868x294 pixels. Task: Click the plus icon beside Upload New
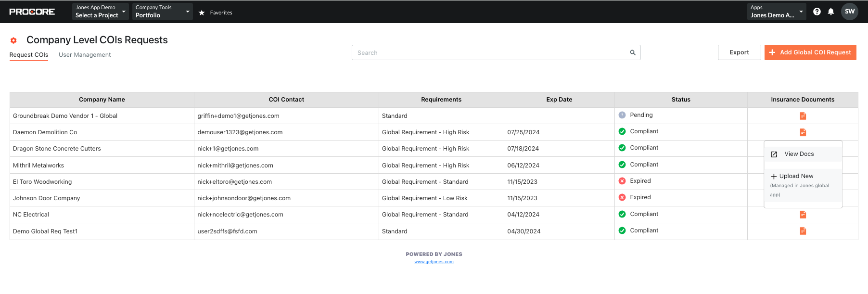pyautogui.click(x=774, y=177)
